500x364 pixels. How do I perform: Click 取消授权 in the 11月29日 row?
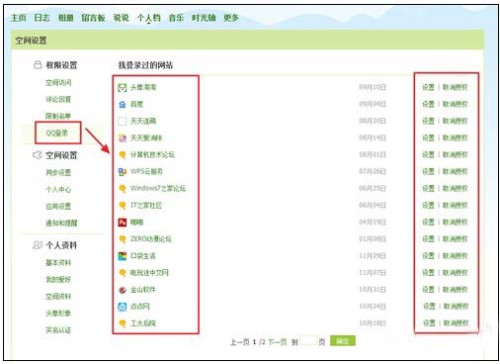pos(455,256)
